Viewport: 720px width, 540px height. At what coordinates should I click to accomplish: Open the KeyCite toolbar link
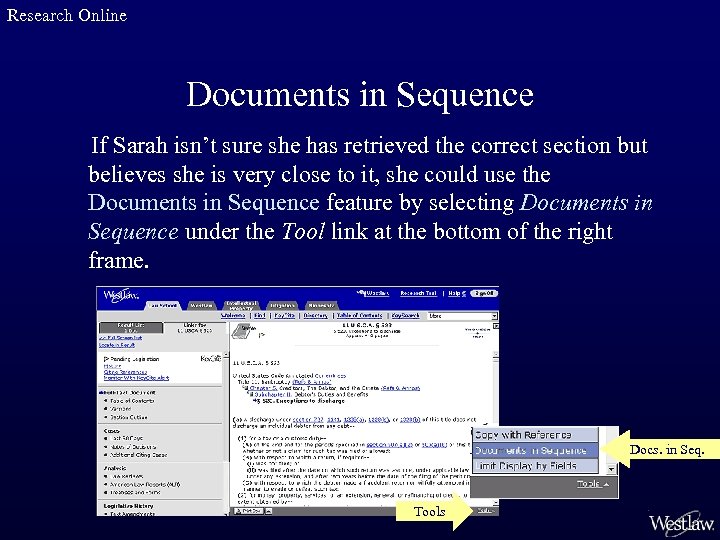[285, 315]
